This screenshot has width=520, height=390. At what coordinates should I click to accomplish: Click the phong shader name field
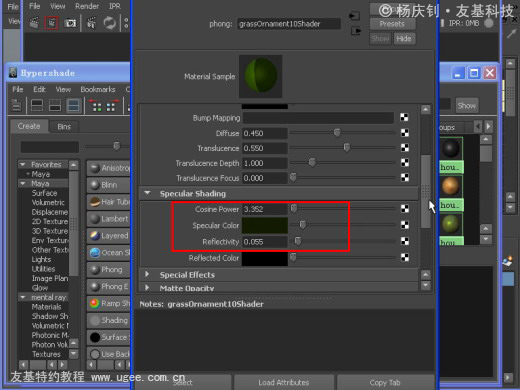tap(289, 24)
